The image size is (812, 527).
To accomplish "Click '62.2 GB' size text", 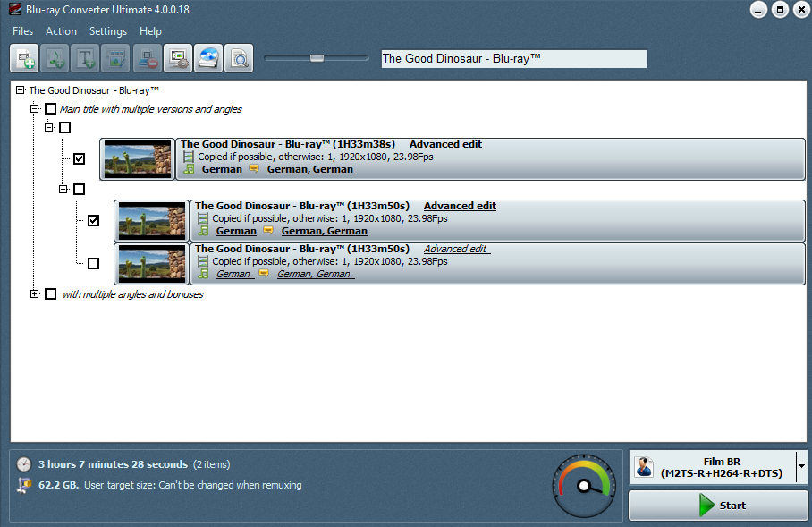I will (58, 485).
